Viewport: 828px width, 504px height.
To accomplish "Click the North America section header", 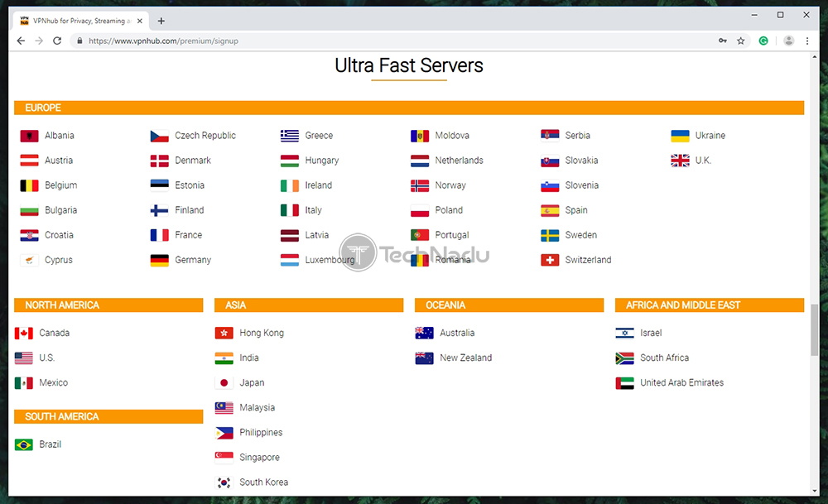I will [x=108, y=305].
